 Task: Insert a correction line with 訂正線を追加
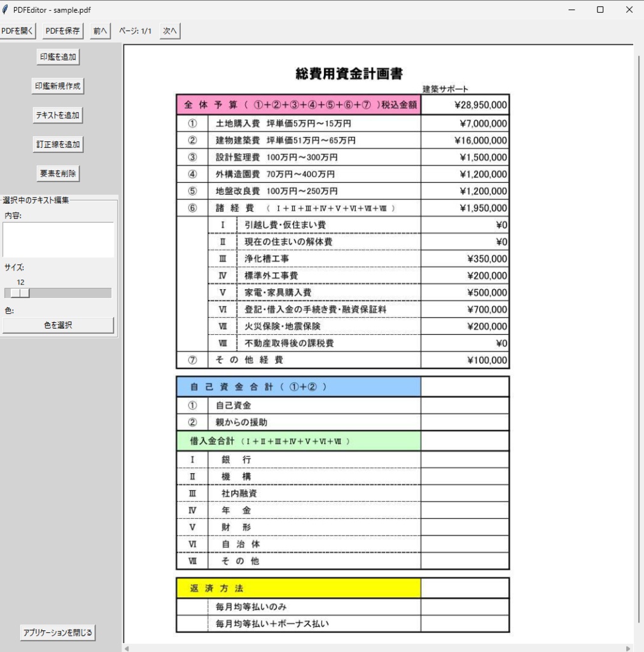click(x=58, y=144)
